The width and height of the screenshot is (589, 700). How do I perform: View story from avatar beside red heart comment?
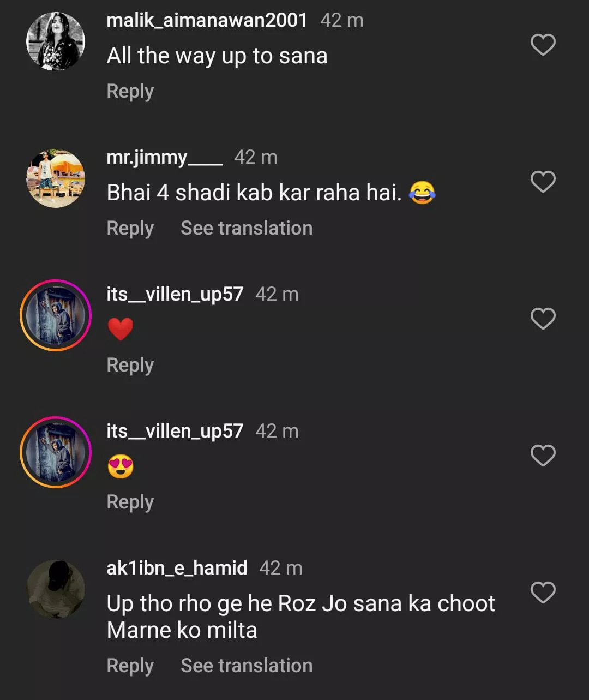[56, 315]
